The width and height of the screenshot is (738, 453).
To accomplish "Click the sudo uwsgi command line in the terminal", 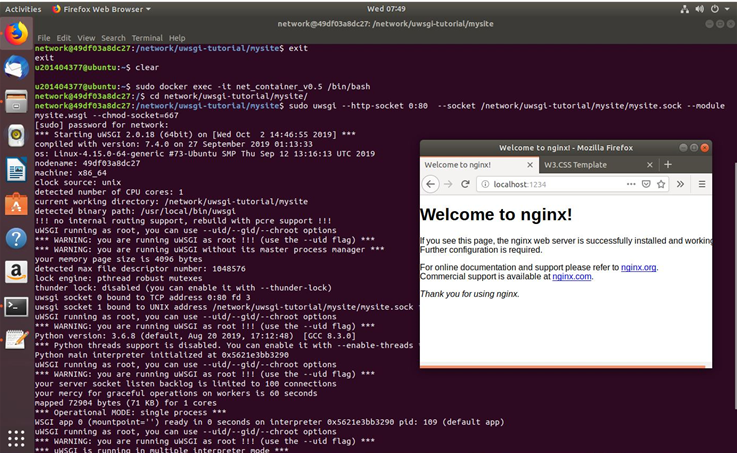I will pyautogui.click(x=380, y=110).
